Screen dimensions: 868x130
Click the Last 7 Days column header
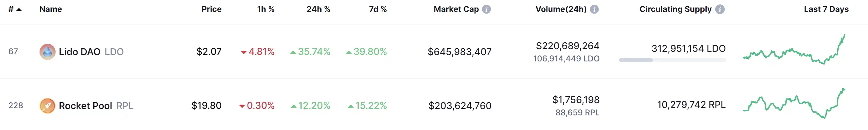pos(826,10)
